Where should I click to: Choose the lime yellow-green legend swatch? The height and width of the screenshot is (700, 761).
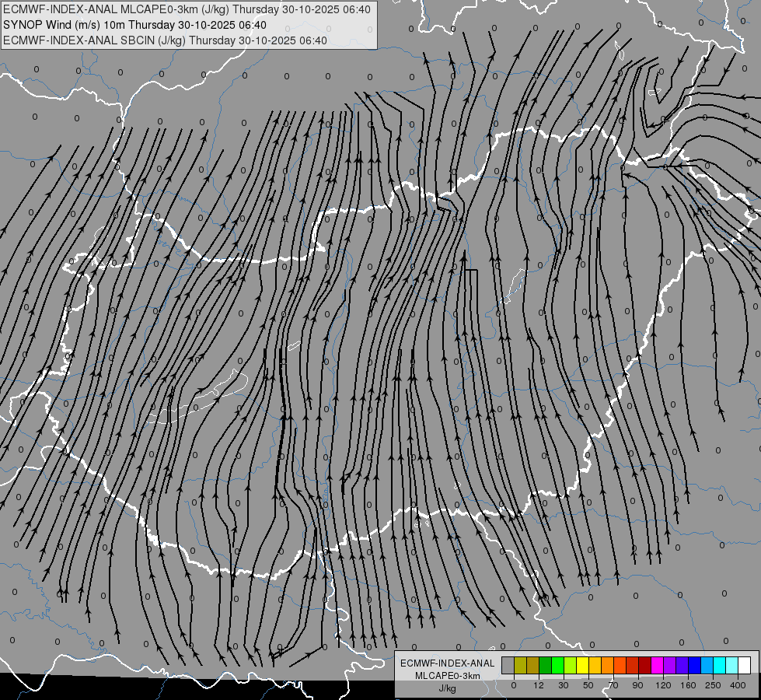pyautogui.click(x=571, y=666)
